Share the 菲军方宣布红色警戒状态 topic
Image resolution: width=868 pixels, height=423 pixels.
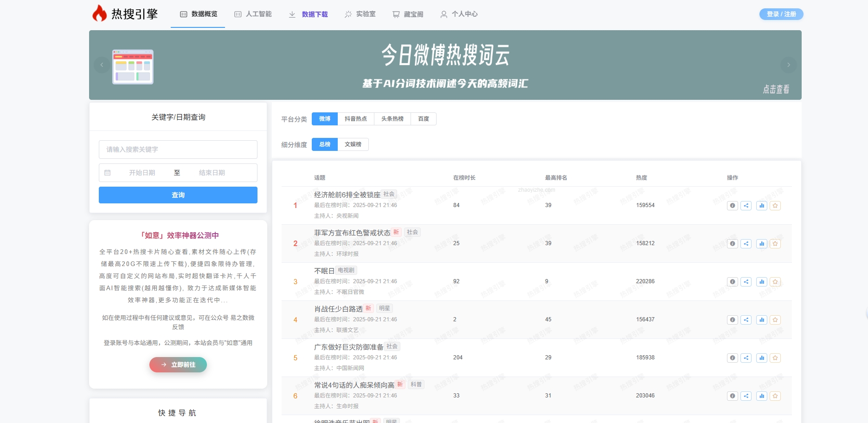747,243
